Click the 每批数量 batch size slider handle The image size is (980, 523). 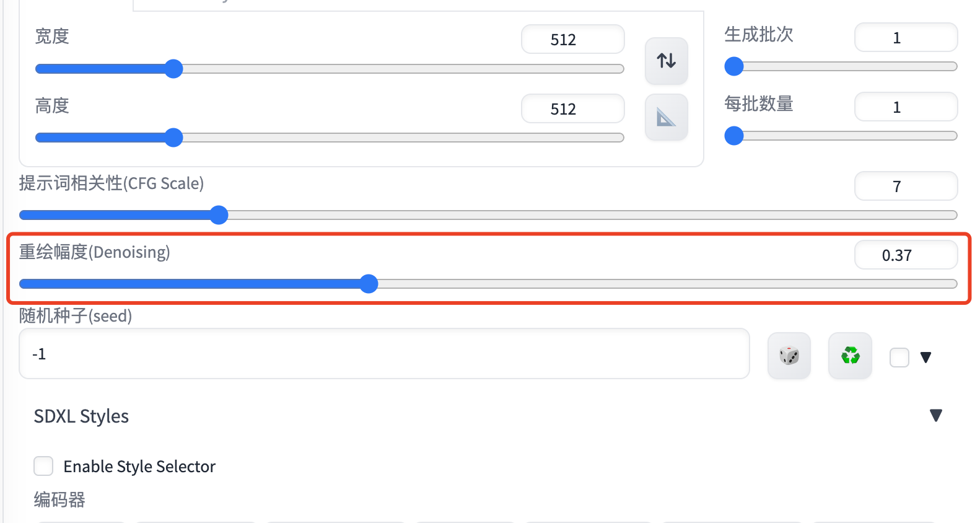pyautogui.click(x=734, y=136)
